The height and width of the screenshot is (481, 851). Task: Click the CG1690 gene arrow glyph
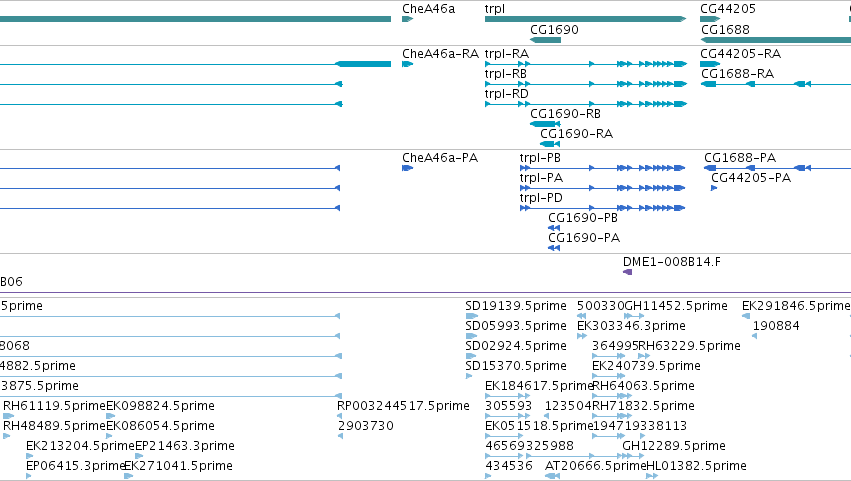[545, 40]
